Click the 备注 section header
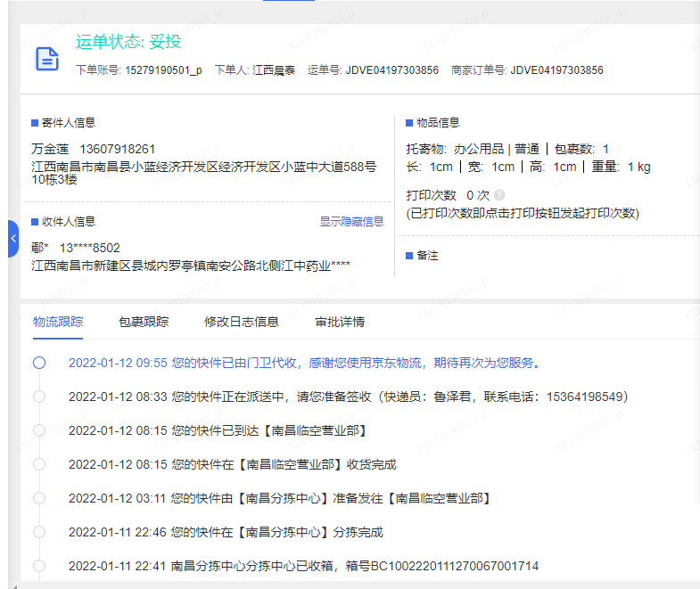This screenshot has width=700, height=589. click(422, 256)
